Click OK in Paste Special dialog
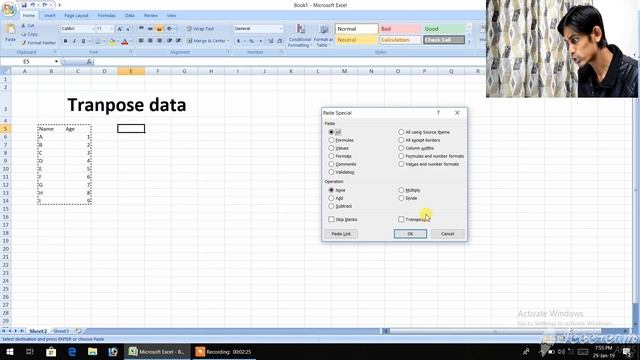 click(410, 234)
